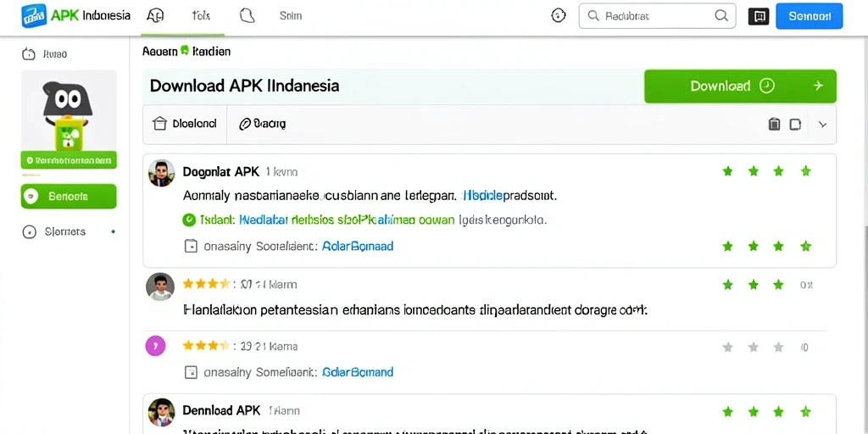
Task: Click the green icon in the breadcrumb
Action: [x=185, y=51]
